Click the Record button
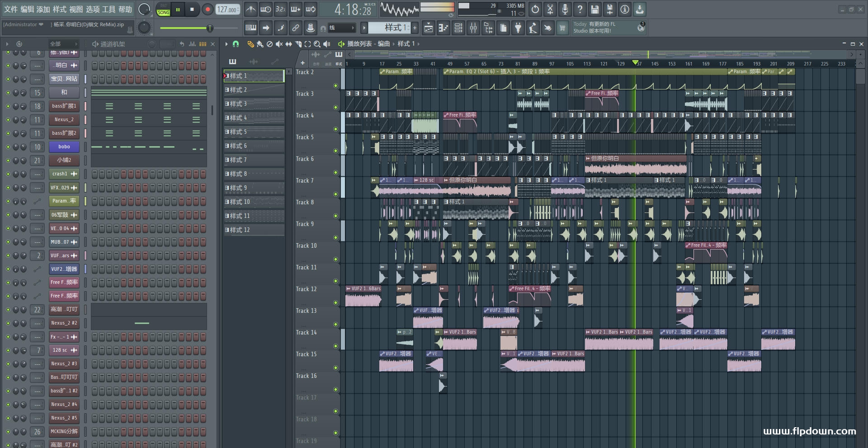The image size is (868, 448). pyautogui.click(x=208, y=9)
